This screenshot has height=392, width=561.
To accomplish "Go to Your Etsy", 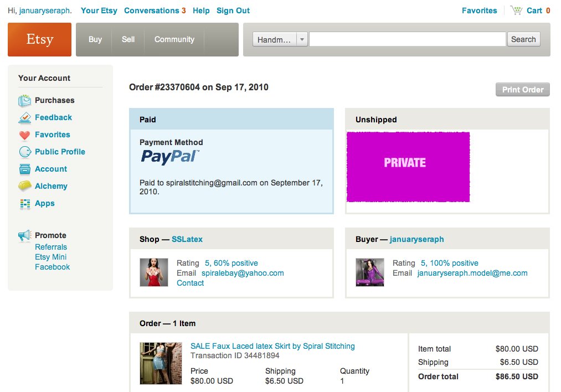I will [x=99, y=11].
